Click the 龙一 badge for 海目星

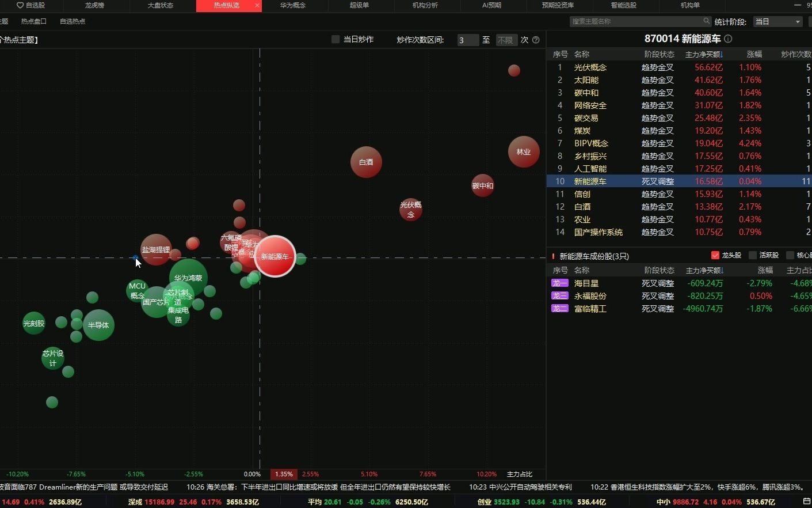[560, 283]
